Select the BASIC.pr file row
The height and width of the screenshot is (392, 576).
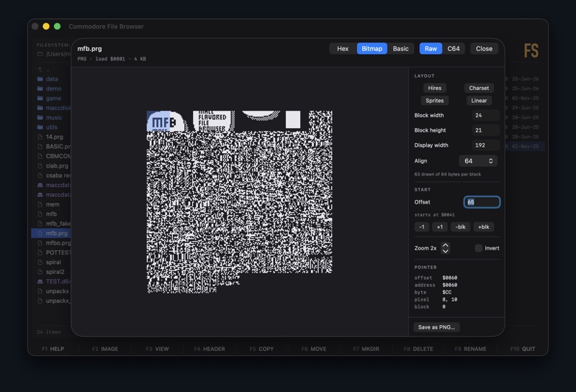click(51, 147)
